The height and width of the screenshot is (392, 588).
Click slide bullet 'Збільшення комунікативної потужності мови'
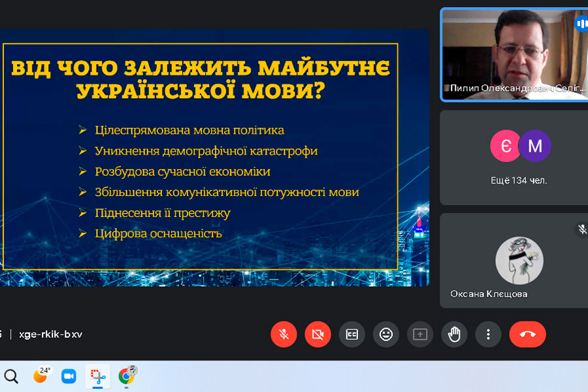coord(227,192)
